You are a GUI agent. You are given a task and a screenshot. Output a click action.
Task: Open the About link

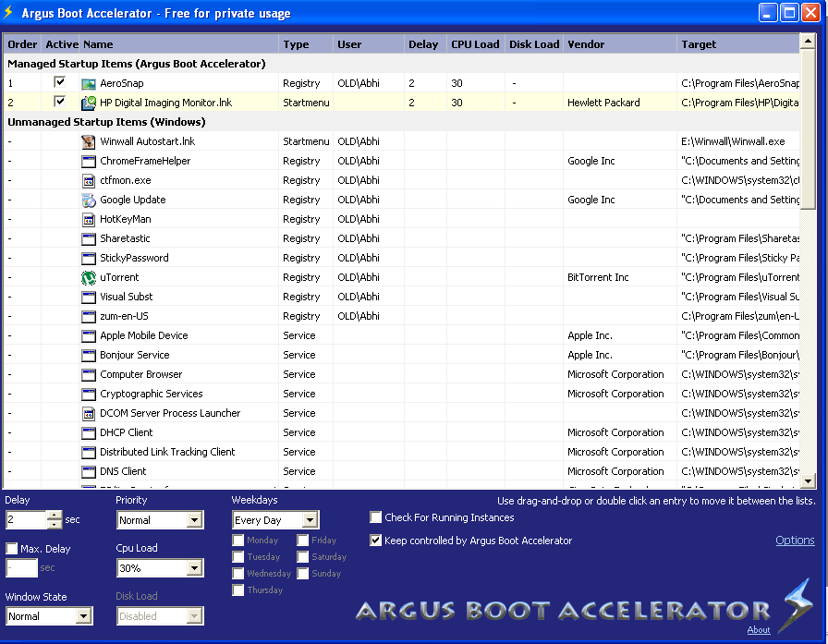click(x=759, y=630)
